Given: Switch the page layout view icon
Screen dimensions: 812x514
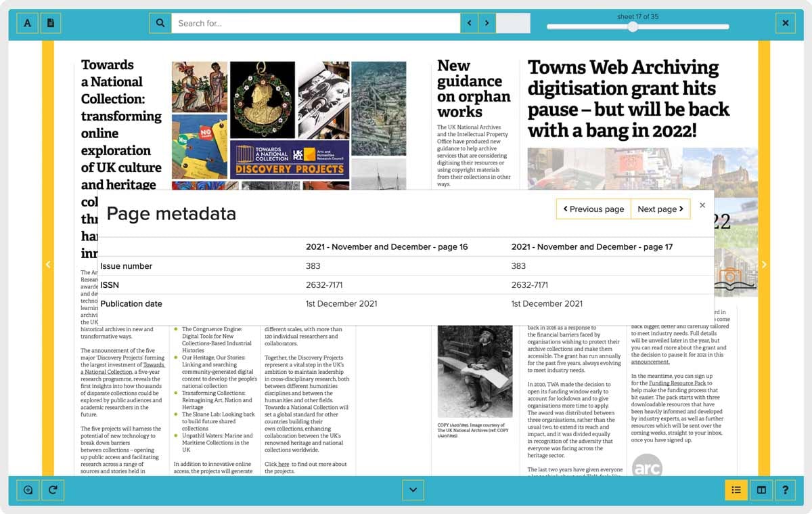Looking at the screenshot, I should pos(761,490).
